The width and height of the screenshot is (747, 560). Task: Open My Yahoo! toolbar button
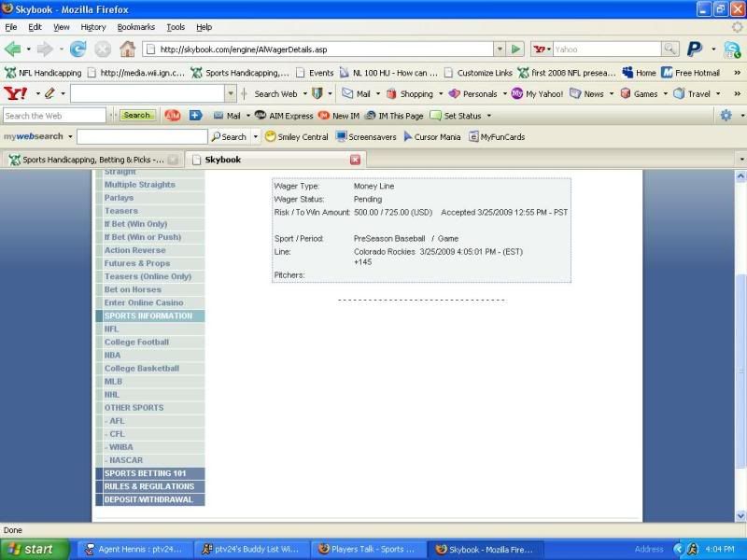(537, 94)
